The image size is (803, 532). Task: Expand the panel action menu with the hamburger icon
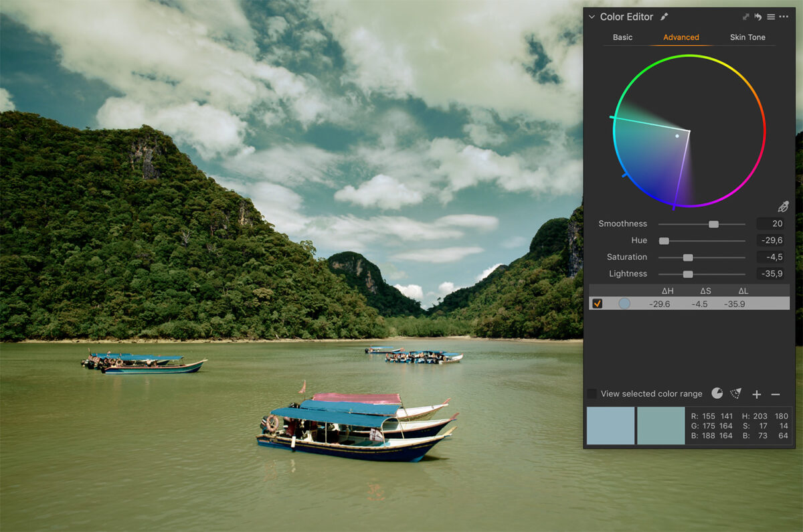[771, 17]
